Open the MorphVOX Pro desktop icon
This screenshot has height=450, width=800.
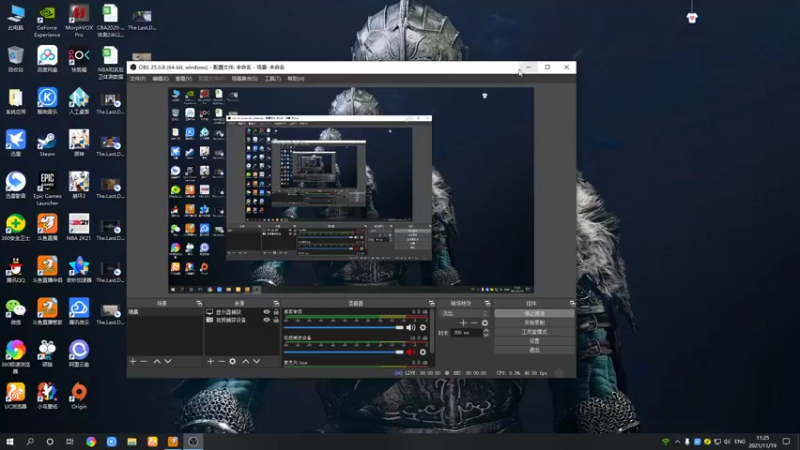coord(79,21)
